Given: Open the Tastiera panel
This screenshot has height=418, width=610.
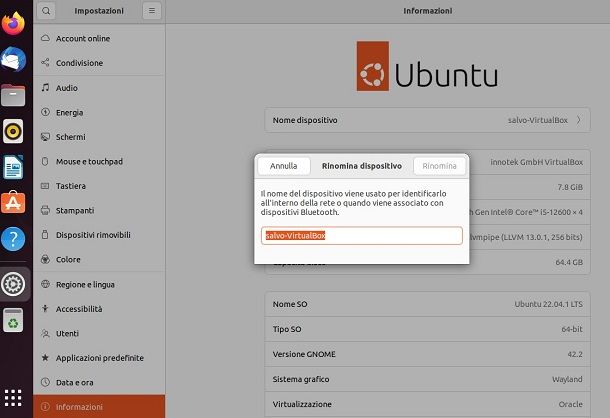Looking at the screenshot, I should click(99, 186).
